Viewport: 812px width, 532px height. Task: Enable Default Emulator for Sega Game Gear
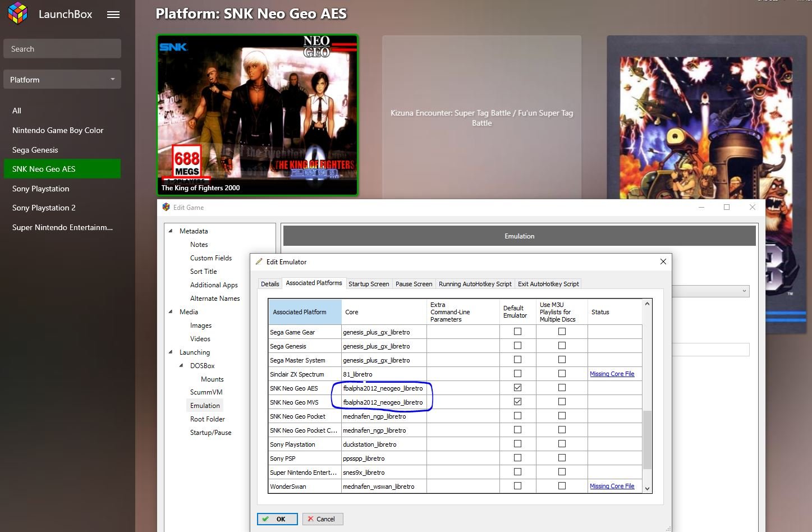(517, 332)
